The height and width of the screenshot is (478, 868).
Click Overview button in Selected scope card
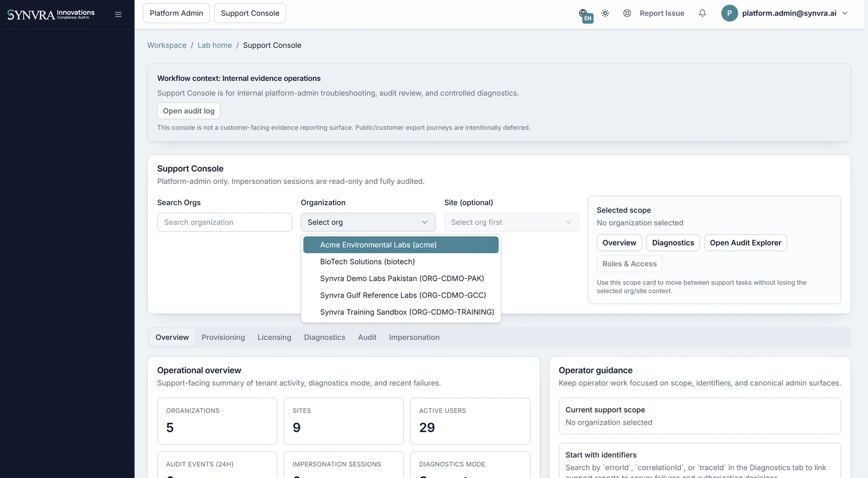(620, 243)
